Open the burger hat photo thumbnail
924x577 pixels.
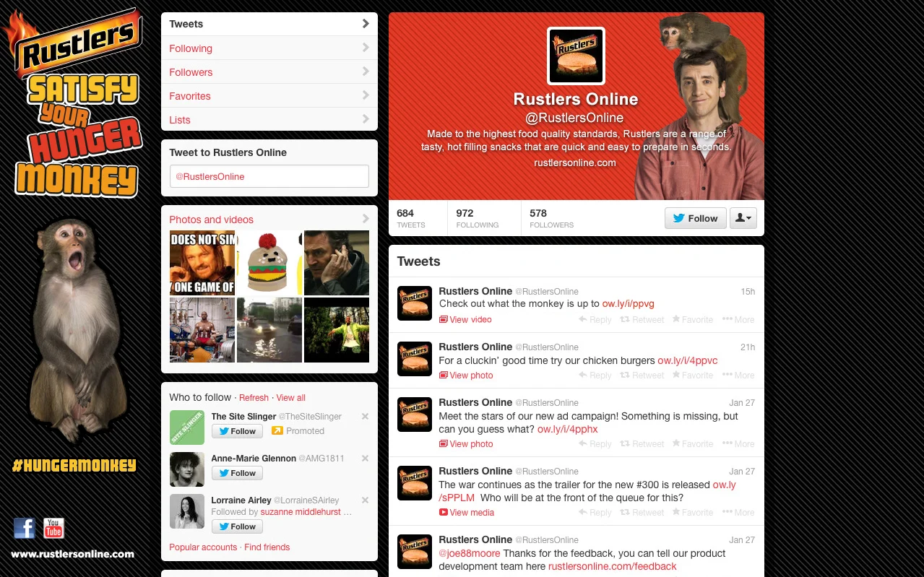(x=269, y=263)
